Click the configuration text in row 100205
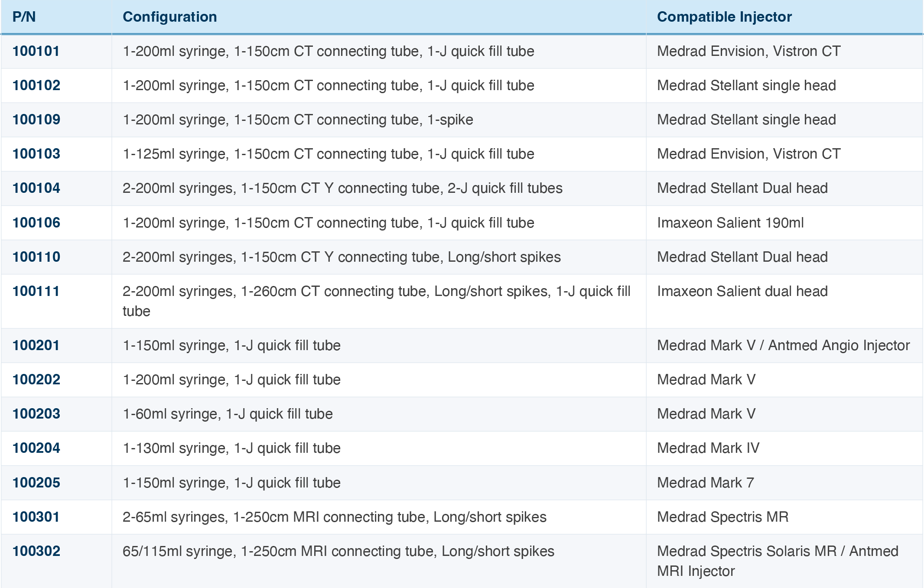924x588 pixels. pos(231,483)
